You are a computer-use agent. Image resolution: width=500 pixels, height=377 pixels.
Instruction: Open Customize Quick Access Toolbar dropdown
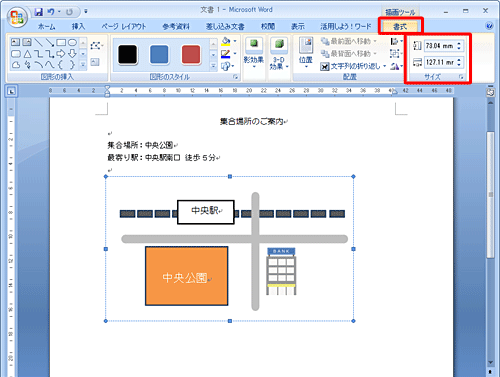(86, 12)
